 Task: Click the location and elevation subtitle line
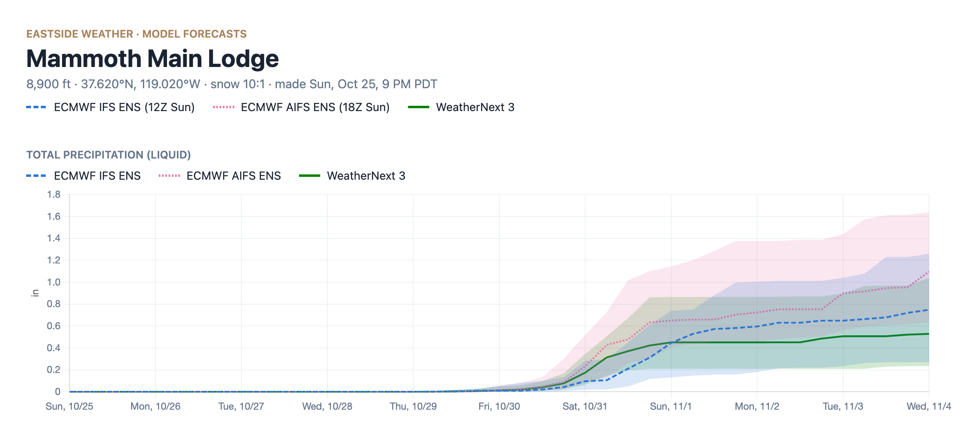pos(232,84)
